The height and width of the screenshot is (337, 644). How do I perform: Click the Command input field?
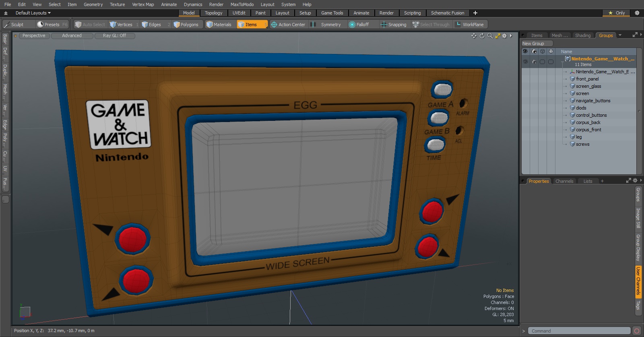click(579, 331)
